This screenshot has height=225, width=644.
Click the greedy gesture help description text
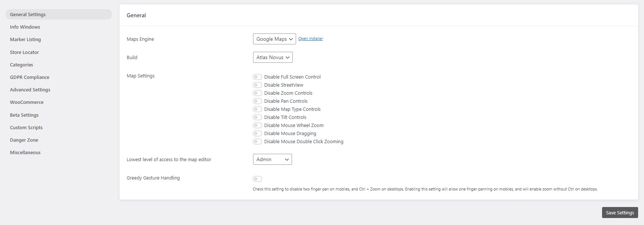pyautogui.click(x=425, y=189)
